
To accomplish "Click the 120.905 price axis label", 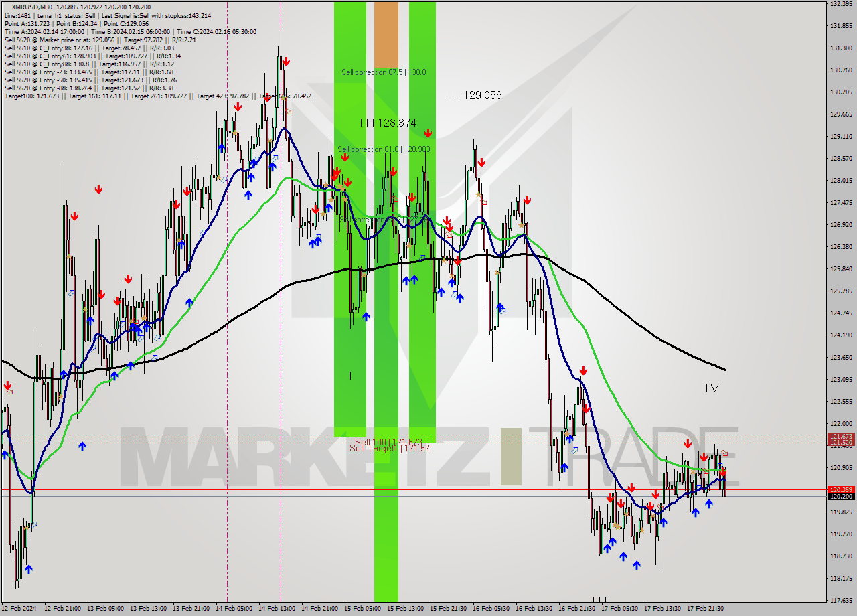I will (x=841, y=468).
